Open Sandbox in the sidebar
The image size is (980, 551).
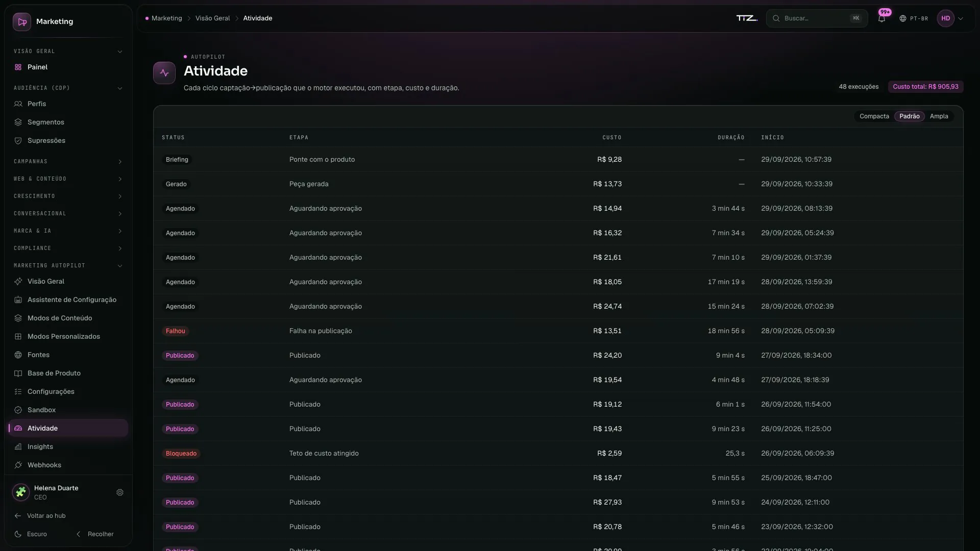click(68, 410)
